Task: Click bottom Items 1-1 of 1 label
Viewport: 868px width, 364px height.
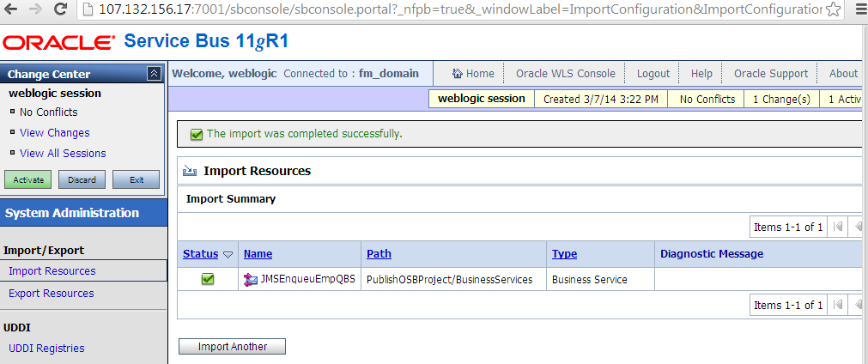Action: (788, 306)
